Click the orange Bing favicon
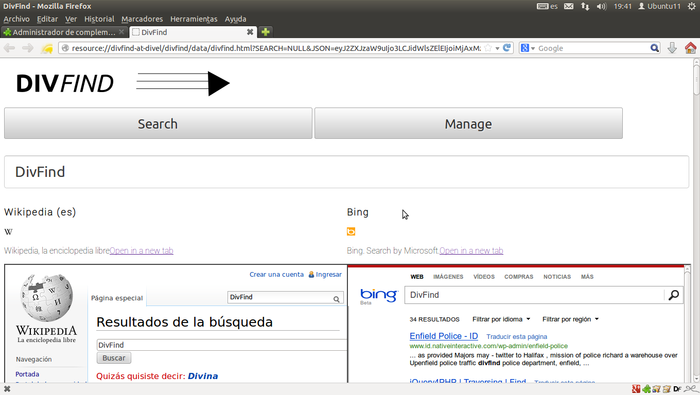Viewport: 700px width, 395px height. point(351,232)
